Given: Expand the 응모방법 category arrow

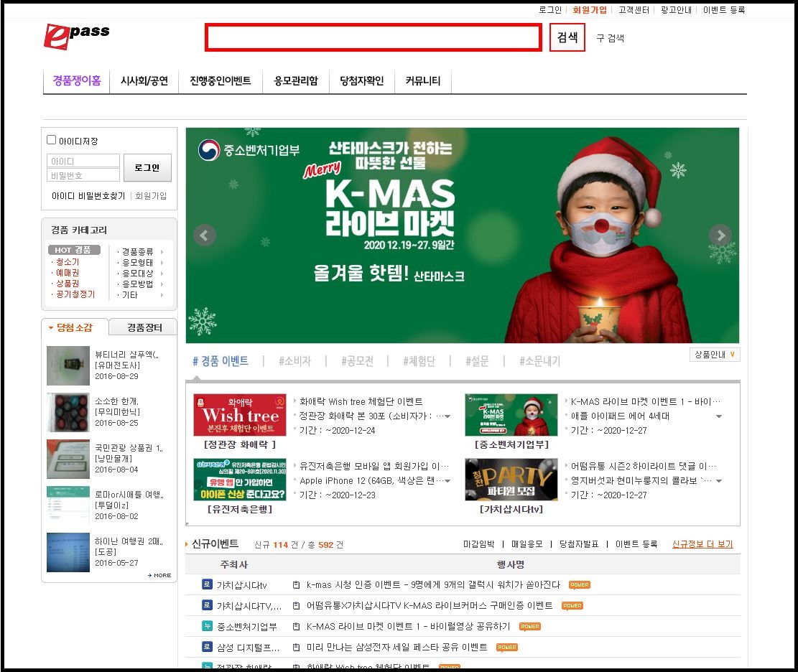Looking at the screenshot, I should [x=162, y=284].
